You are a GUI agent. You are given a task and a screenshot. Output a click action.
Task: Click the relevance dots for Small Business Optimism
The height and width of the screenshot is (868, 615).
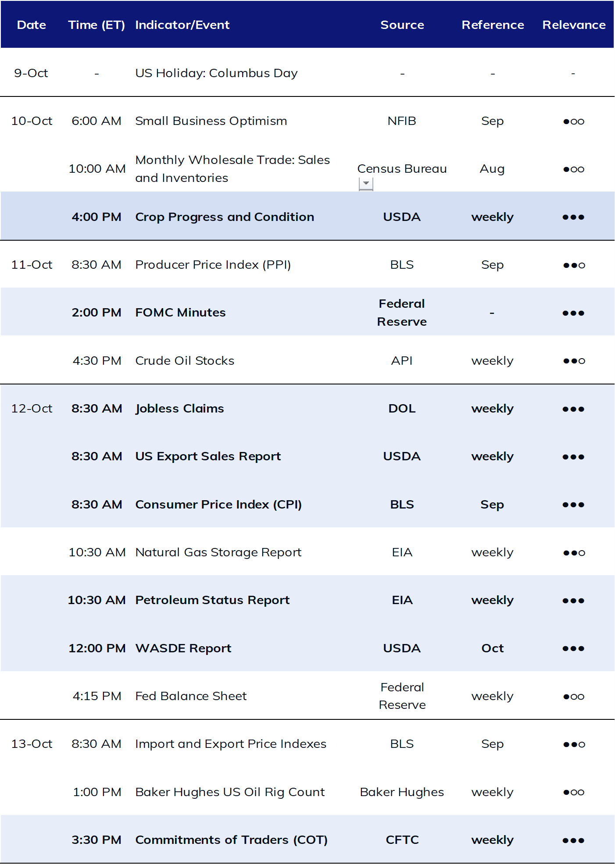[x=573, y=121]
